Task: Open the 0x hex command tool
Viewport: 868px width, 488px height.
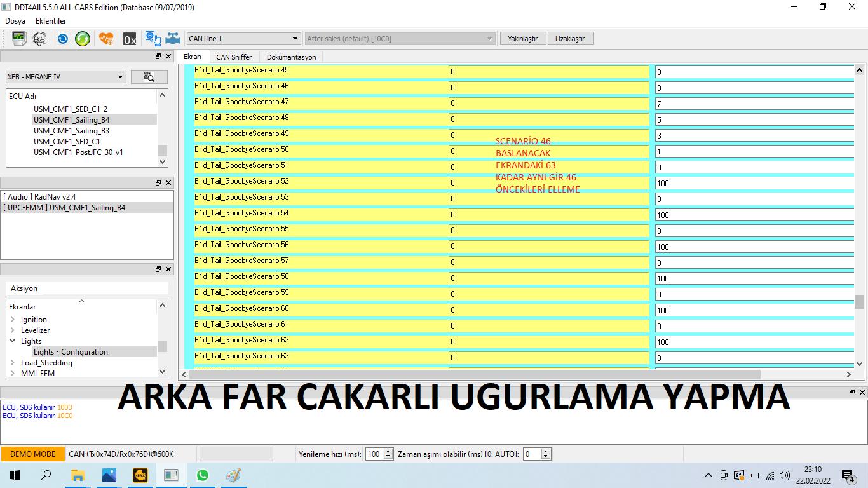Action: pos(130,39)
